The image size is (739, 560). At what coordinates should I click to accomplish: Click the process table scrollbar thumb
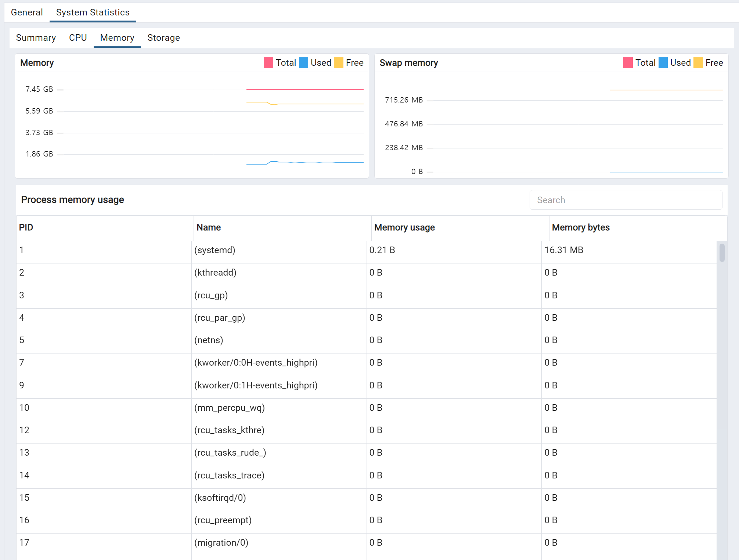pyautogui.click(x=722, y=252)
